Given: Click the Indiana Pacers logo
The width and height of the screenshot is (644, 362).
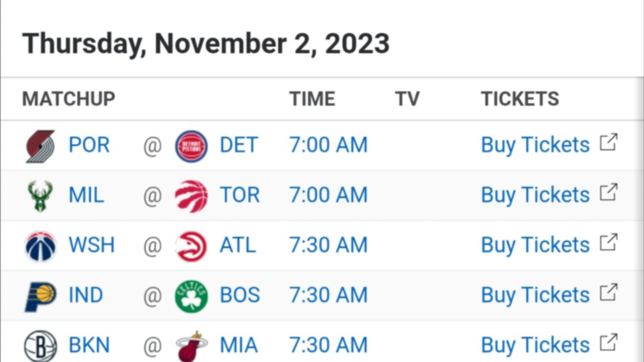Looking at the screenshot, I should 41,297.
